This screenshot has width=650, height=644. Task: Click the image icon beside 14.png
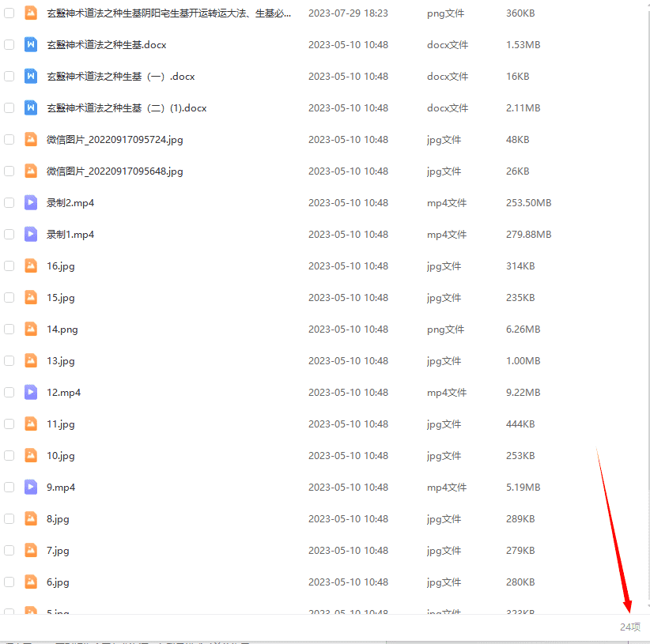(x=31, y=330)
